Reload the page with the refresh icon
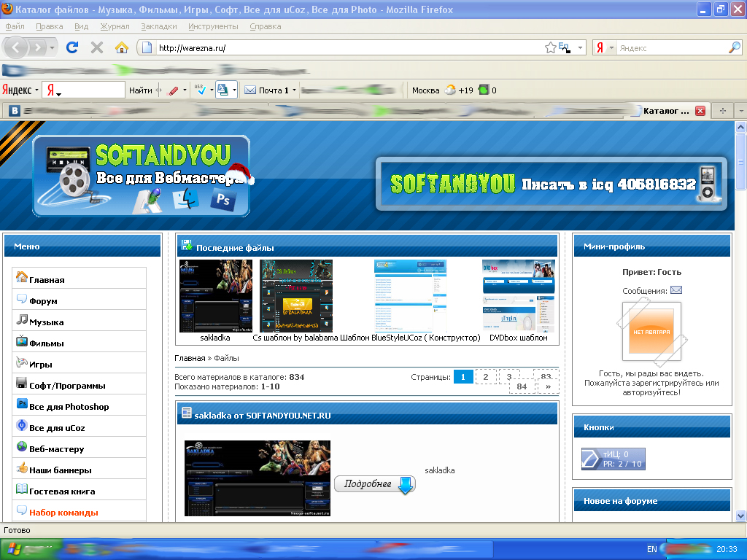Screen dimensions: 747x560 (x=72, y=47)
